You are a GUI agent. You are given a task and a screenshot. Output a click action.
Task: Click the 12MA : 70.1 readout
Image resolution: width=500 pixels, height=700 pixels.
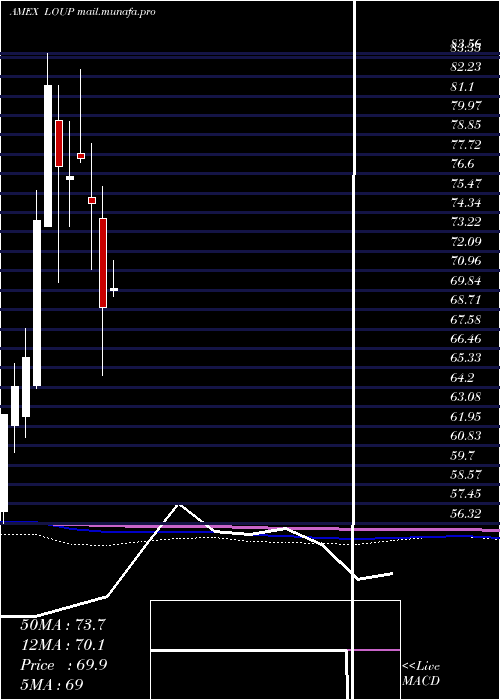(x=62, y=645)
